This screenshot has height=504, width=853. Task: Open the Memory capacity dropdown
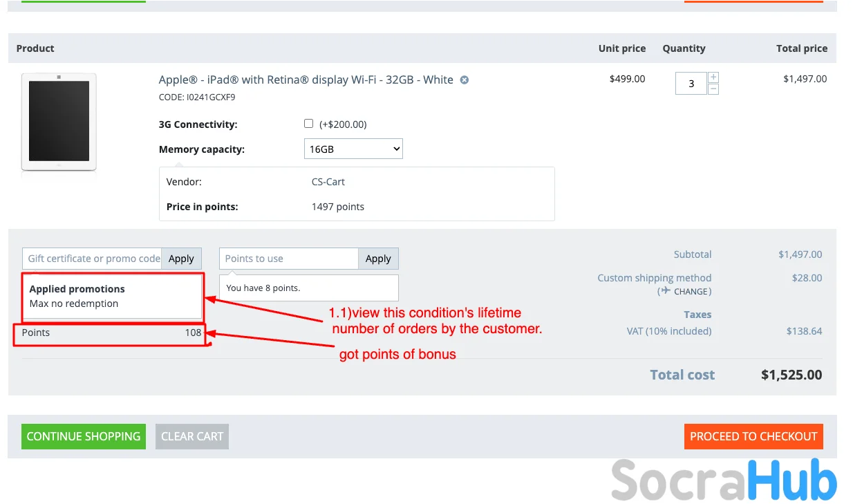tap(353, 149)
